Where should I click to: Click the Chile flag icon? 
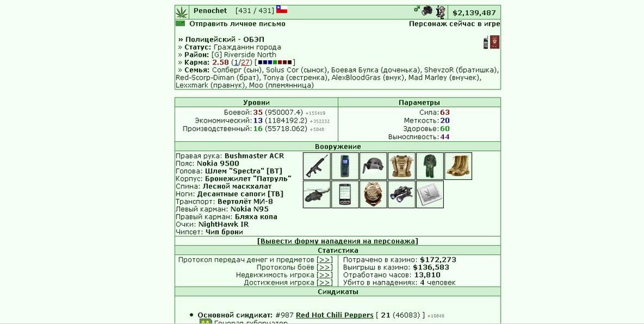coord(282,10)
